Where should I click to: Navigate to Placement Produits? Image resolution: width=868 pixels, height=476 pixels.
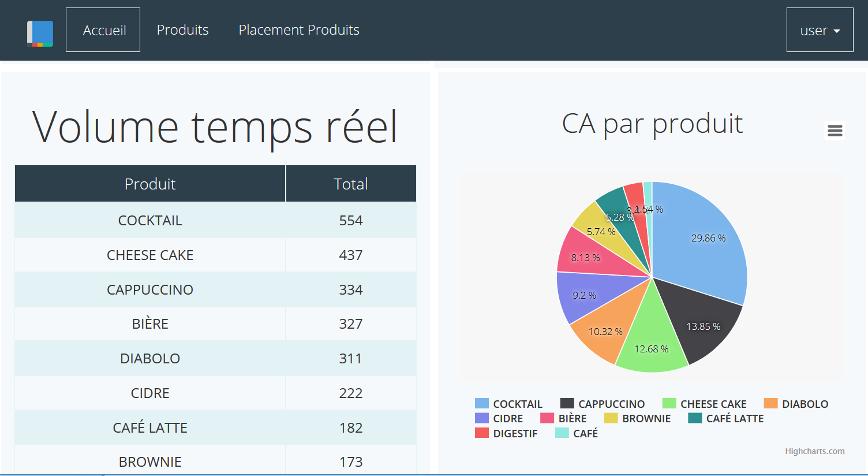coord(299,30)
